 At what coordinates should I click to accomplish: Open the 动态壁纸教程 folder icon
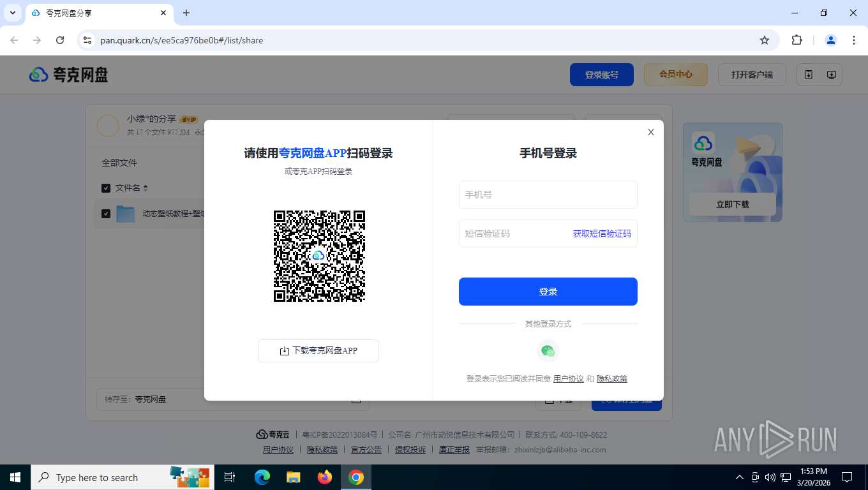[126, 214]
